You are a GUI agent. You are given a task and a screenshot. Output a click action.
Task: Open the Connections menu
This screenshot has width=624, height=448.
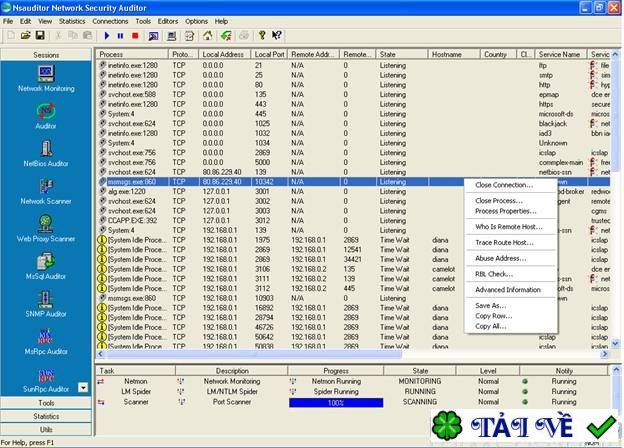(110, 20)
